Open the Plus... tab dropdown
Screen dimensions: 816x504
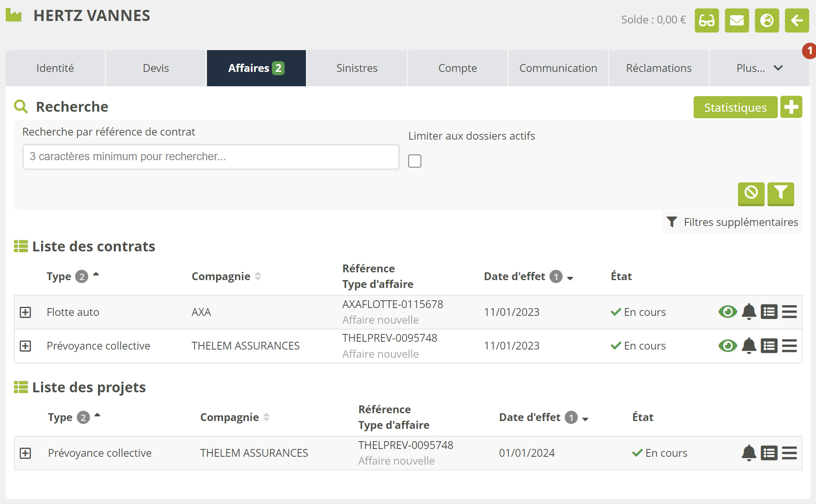point(759,68)
